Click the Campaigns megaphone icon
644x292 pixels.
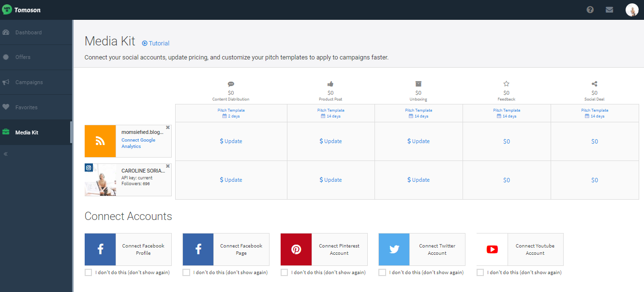click(x=6, y=82)
